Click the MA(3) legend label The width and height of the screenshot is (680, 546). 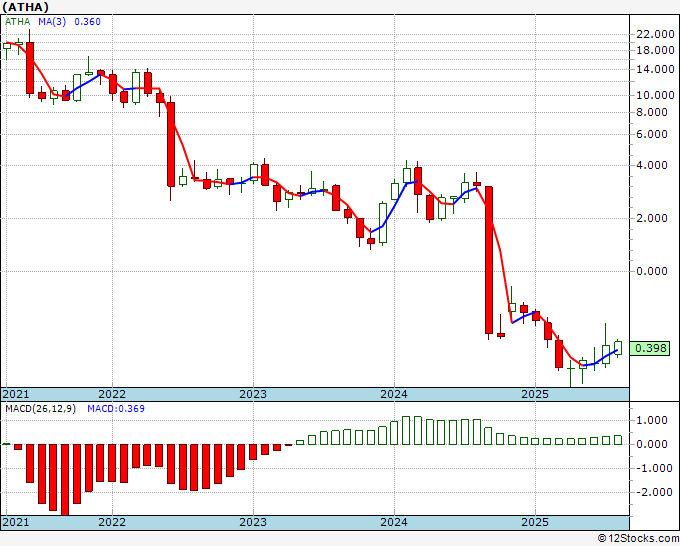pyautogui.click(x=52, y=22)
